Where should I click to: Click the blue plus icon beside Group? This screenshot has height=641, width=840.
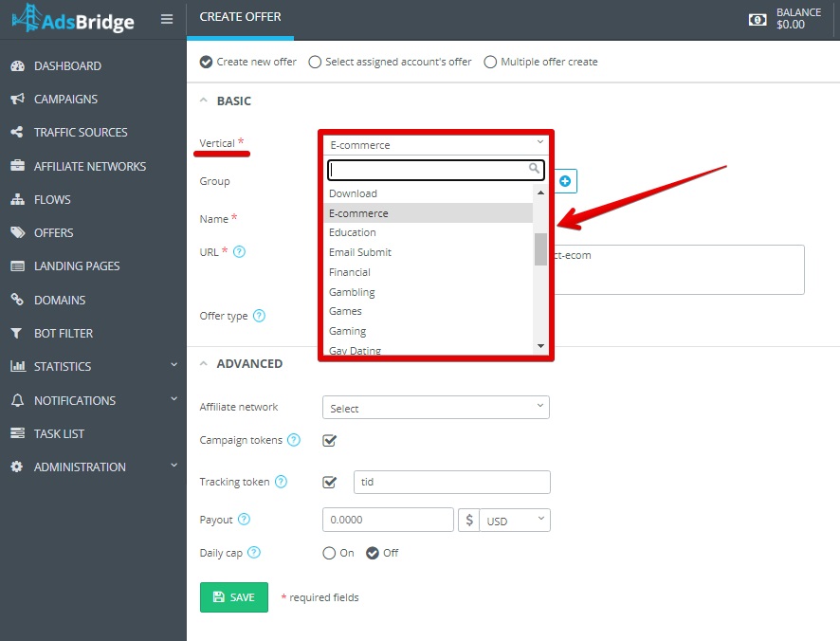coord(565,181)
